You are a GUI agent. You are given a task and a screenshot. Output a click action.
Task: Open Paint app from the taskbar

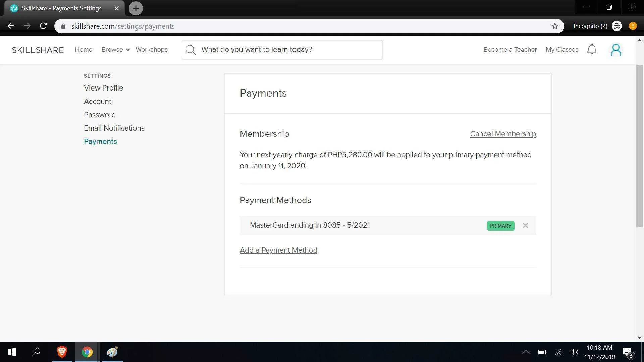click(x=112, y=352)
